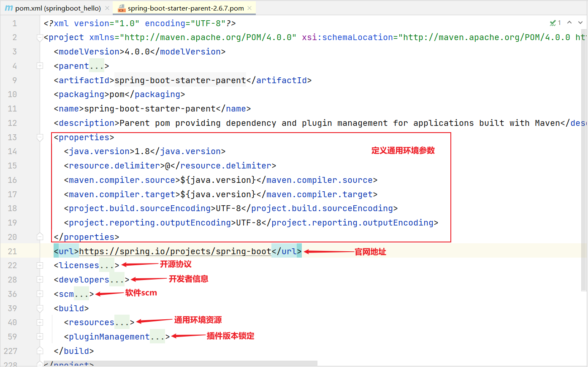Viewport: 588px width, 367px height.
Task: Click the XML file icon on the spring-boot-starter-parent tab
Action: click(122, 8)
